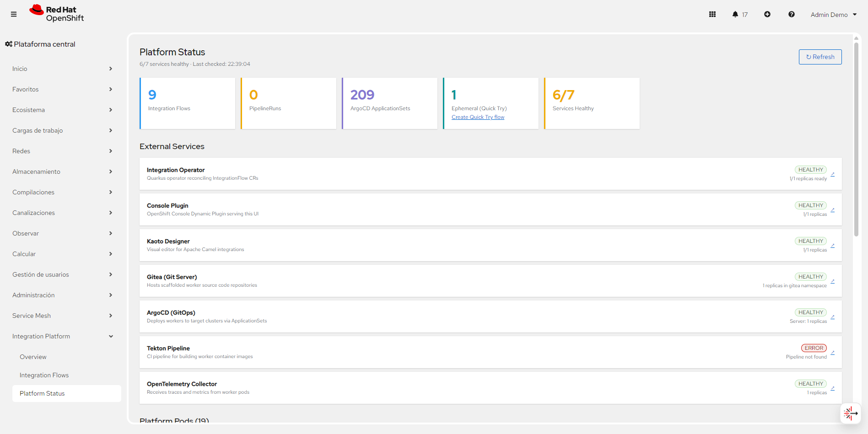Expand Cargas de trabajo section

pos(63,130)
